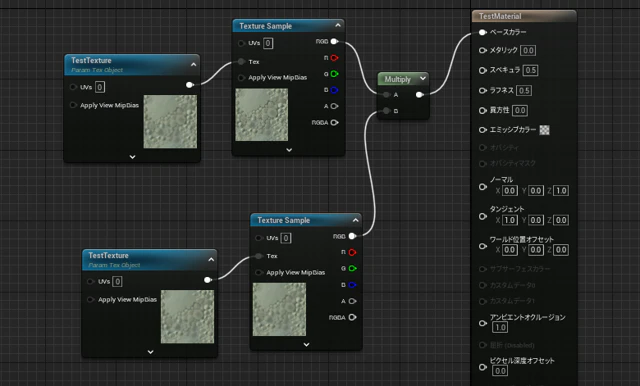640x386 pixels.
Task: Click output pin of the lower TestTexture node
Action: [x=207, y=280]
